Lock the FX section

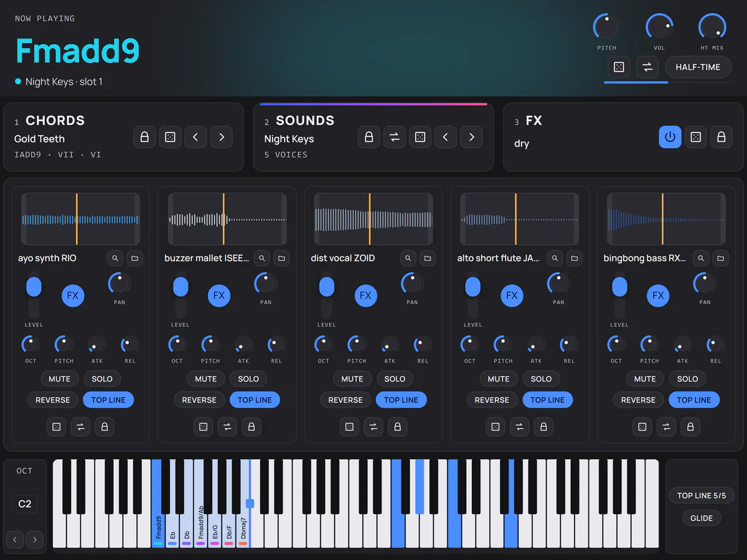click(x=721, y=137)
